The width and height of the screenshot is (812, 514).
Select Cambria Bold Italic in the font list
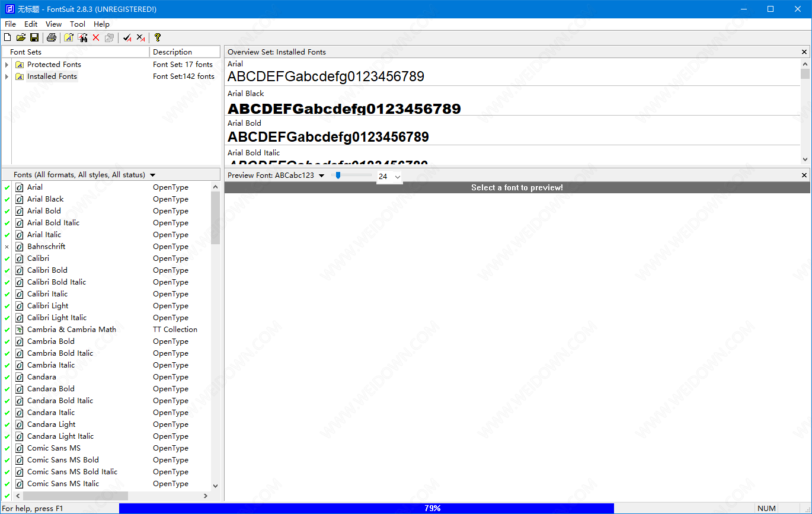pyautogui.click(x=60, y=353)
